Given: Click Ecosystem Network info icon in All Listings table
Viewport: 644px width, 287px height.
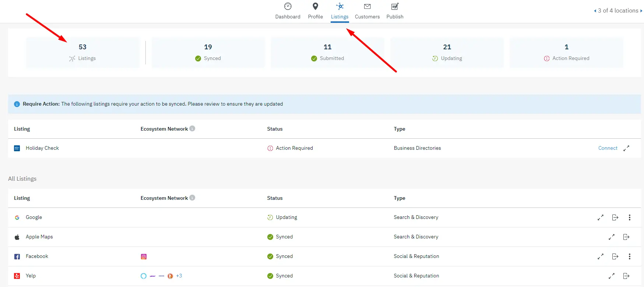Looking at the screenshot, I should pyautogui.click(x=192, y=198).
